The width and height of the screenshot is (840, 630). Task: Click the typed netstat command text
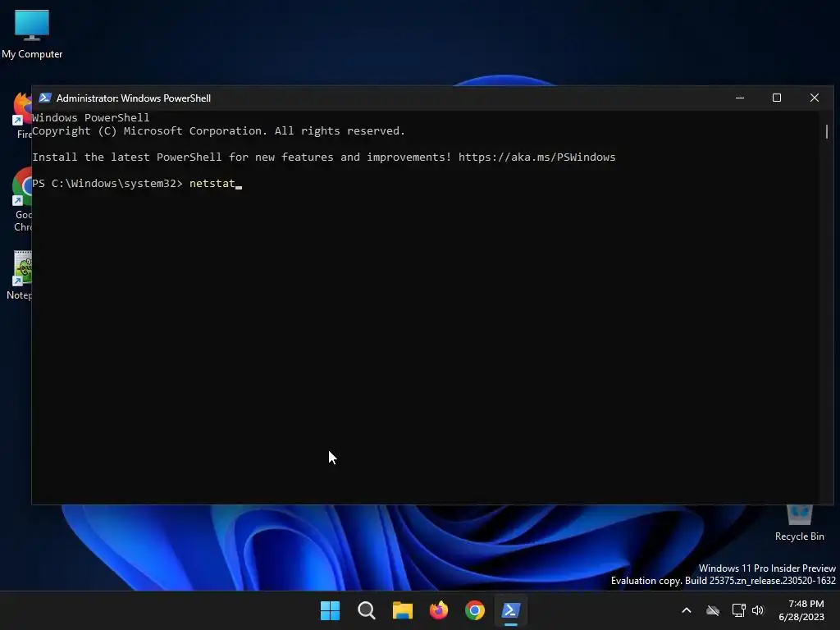212,183
